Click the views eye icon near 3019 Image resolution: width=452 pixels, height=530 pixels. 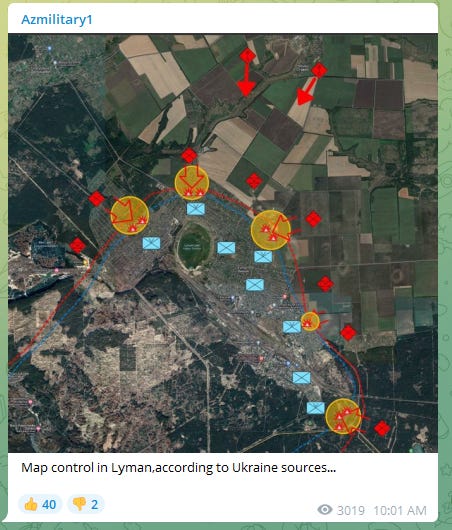325,510
